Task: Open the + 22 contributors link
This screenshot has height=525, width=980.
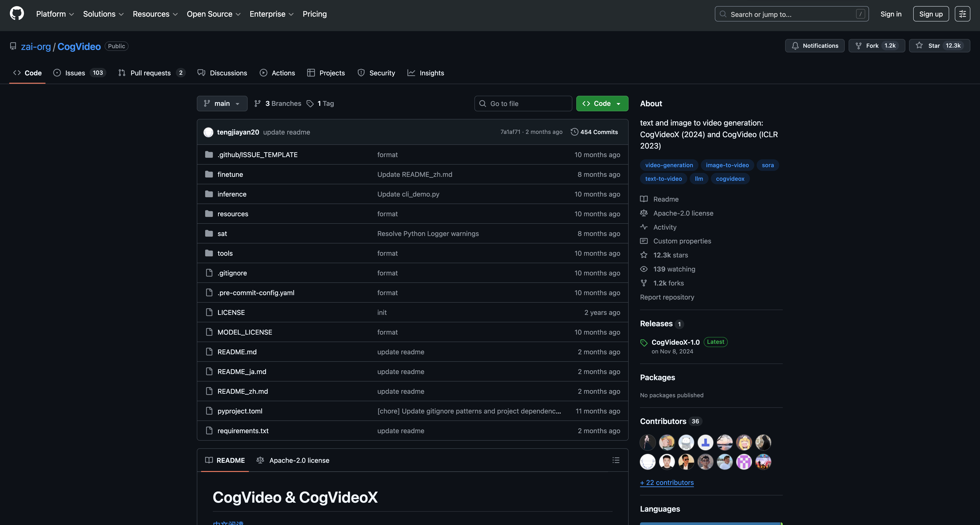Action: (666, 482)
